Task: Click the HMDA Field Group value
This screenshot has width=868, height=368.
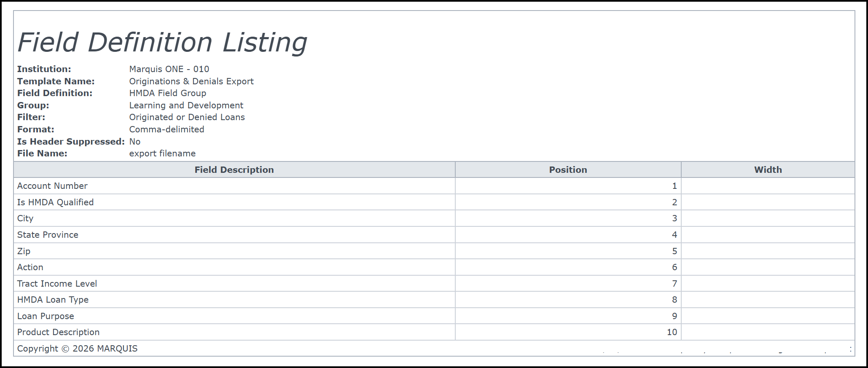Action: (x=167, y=93)
